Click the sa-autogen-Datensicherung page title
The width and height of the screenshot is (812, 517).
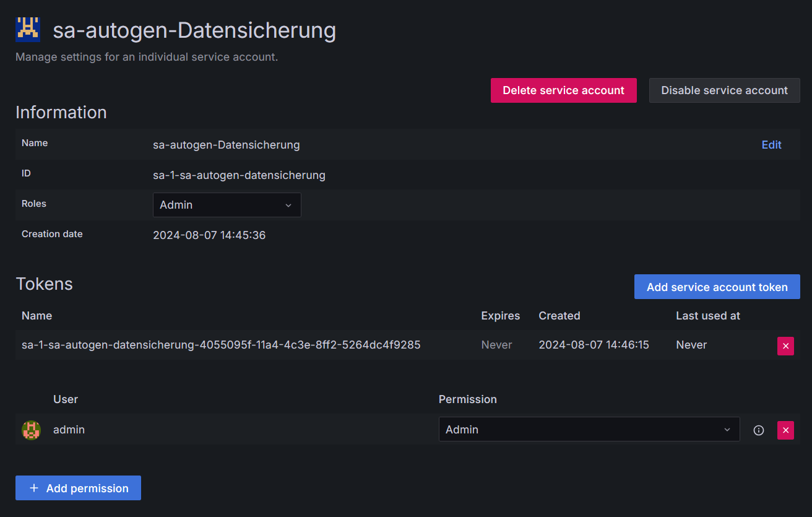pos(194,30)
